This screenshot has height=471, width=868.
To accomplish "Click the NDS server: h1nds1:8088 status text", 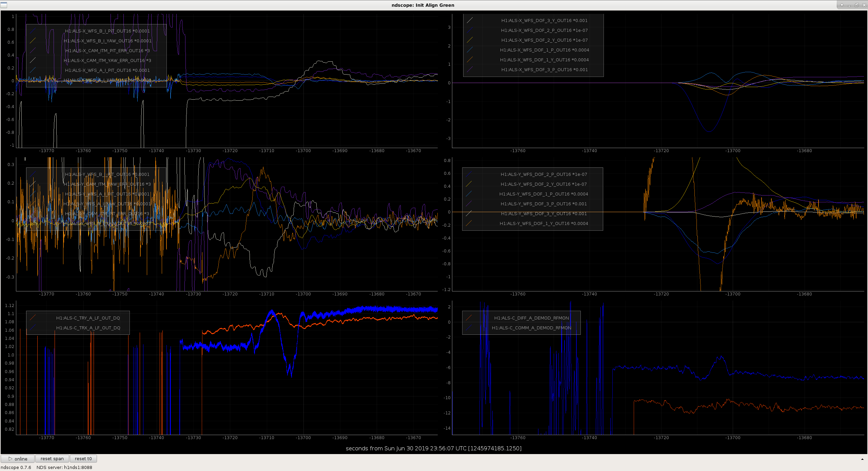I will pos(64,467).
